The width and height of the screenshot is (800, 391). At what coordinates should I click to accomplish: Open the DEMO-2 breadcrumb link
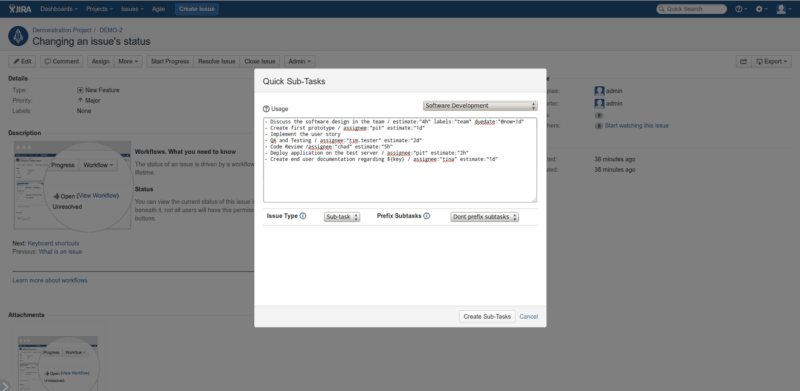[111, 30]
